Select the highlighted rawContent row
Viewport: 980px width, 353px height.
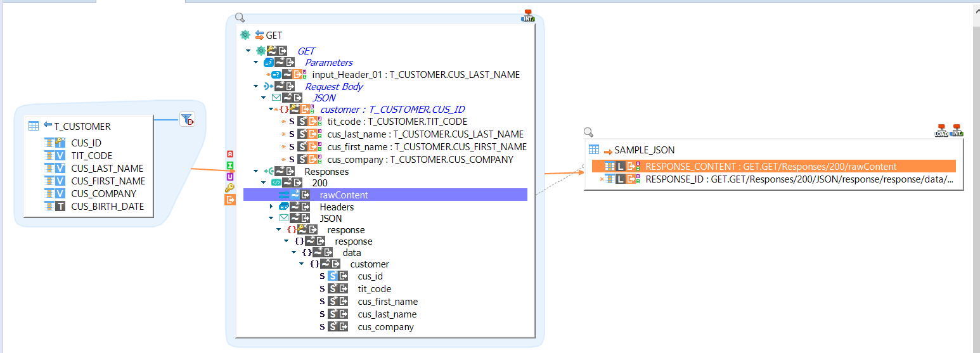click(385, 195)
